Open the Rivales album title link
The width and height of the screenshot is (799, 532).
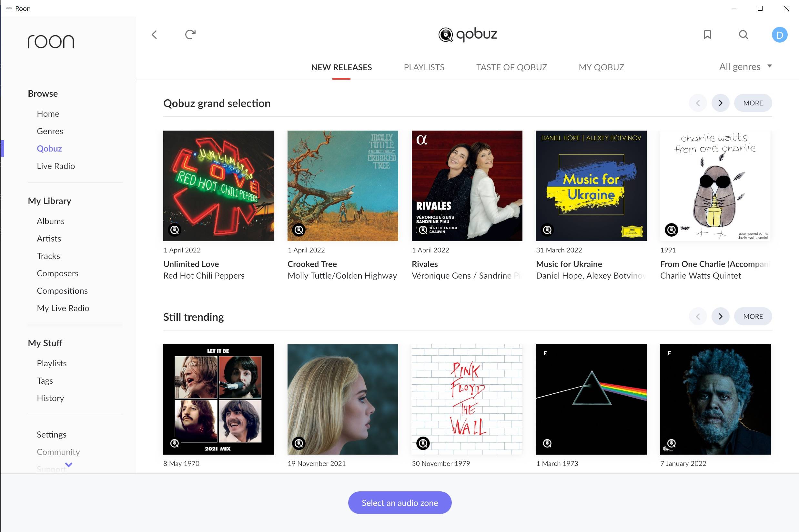point(424,264)
